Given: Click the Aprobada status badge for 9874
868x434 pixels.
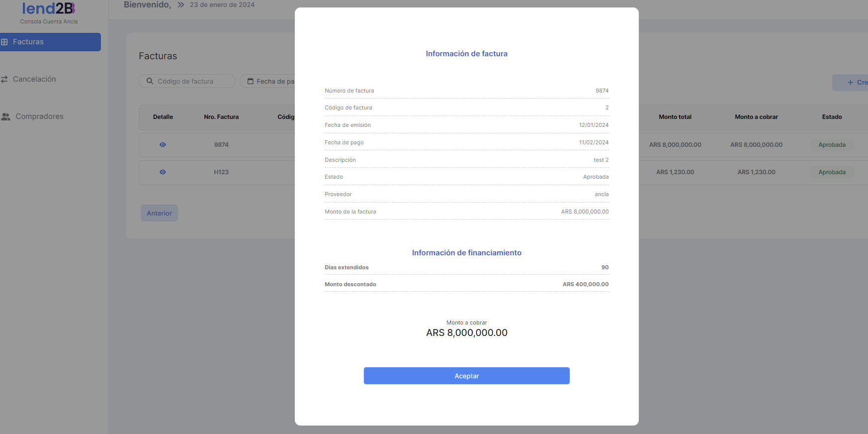Looking at the screenshot, I should (x=832, y=145).
